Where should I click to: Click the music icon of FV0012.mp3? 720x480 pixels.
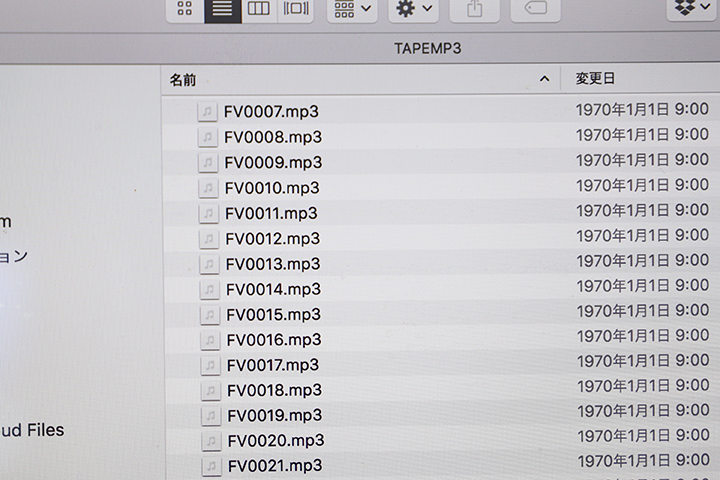point(209,238)
